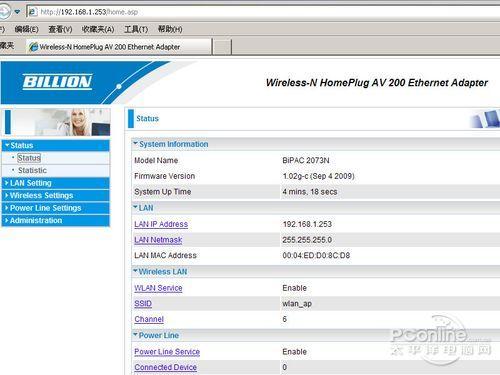
Task: Click the address bar URL field
Action: tap(267, 12)
